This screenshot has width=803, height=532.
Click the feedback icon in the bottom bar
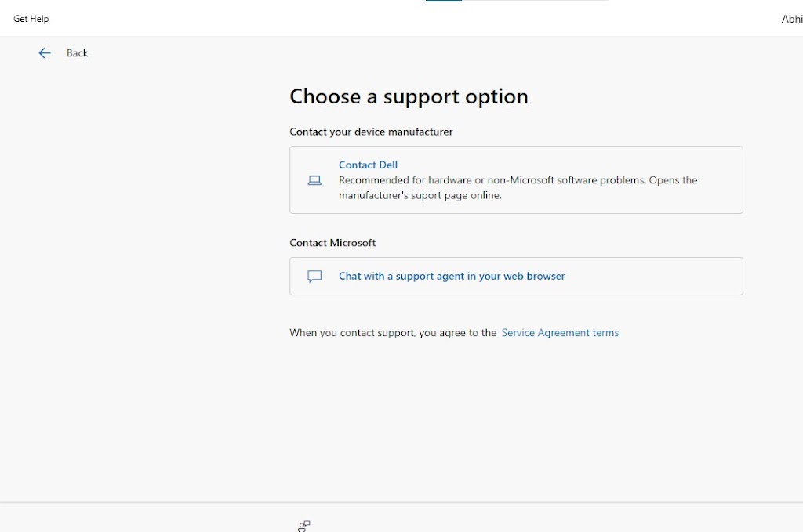pyautogui.click(x=303, y=526)
